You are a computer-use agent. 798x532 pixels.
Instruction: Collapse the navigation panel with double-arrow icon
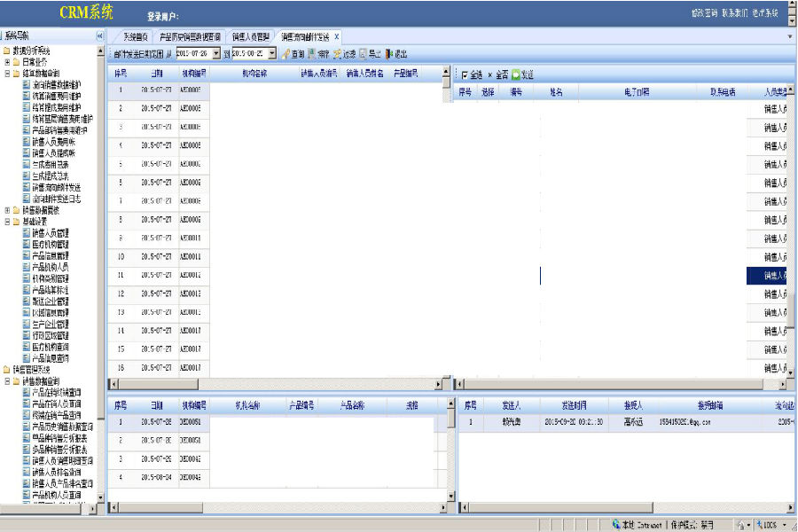click(99, 36)
